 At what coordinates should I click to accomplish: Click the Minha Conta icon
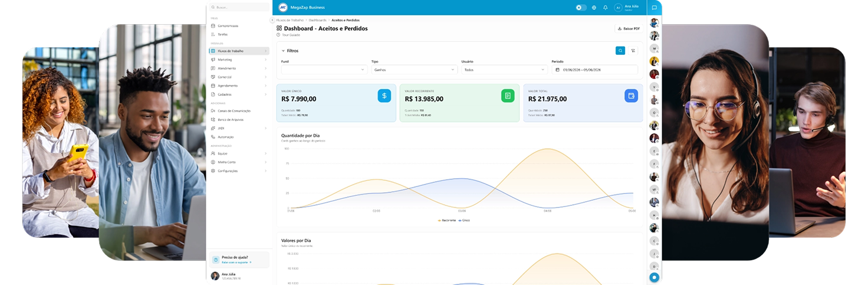tap(213, 162)
